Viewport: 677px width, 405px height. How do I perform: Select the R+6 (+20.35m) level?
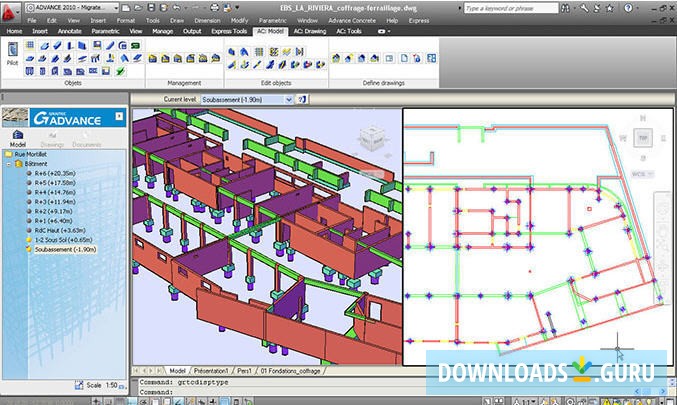(x=53, y=174)
